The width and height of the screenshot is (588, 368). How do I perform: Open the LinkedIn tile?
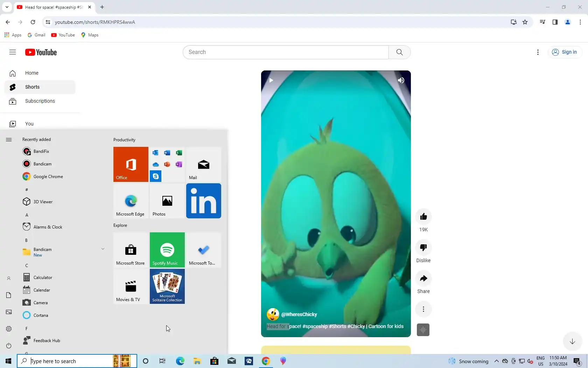(x=204, y=201)
